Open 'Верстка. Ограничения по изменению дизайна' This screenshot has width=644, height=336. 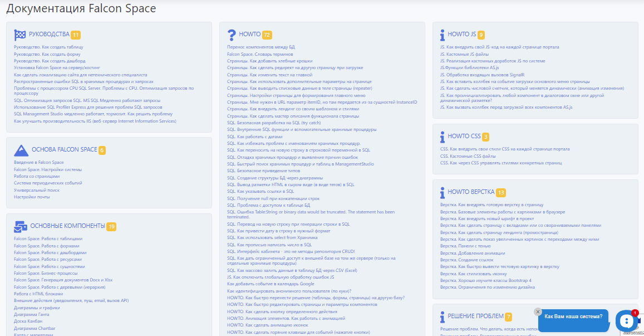pyautogui.click(x=488, y=288)
